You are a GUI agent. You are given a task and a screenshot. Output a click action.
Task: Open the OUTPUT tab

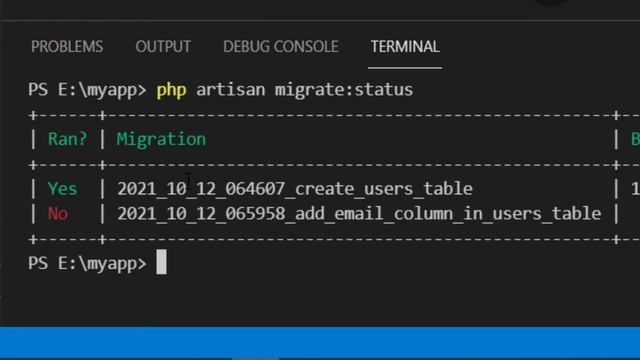(163, 47)
